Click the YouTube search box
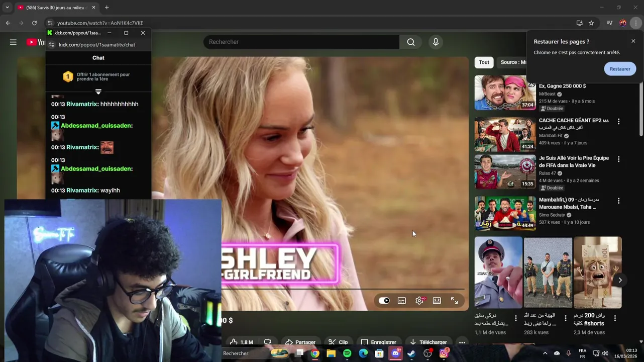Screen dimensions: 644x362 coord(301,42)
